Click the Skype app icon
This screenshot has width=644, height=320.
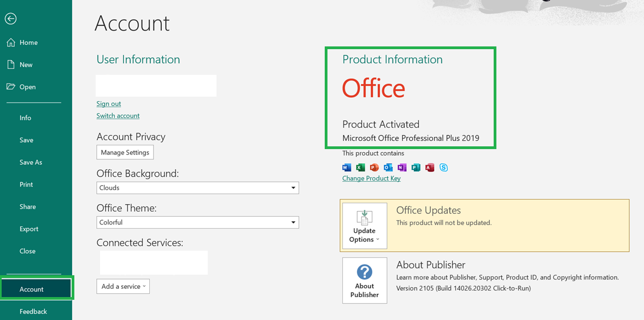point(443,168)
